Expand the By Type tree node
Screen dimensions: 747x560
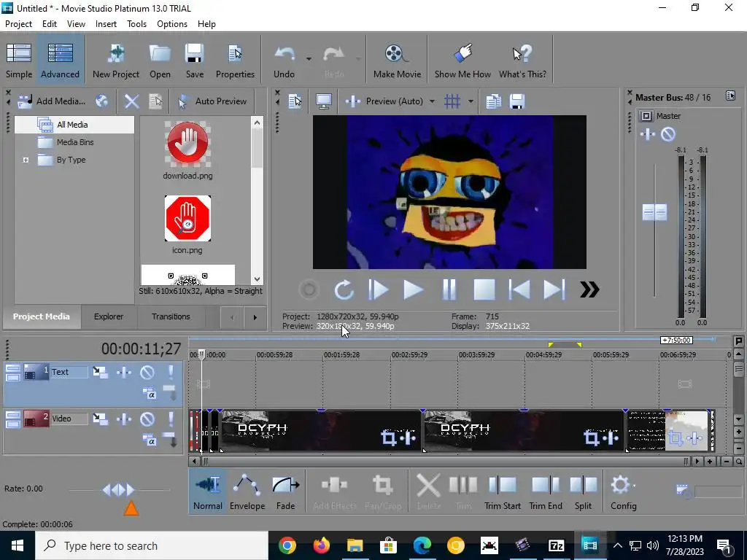pyautogui.click(x=26, y=160)
